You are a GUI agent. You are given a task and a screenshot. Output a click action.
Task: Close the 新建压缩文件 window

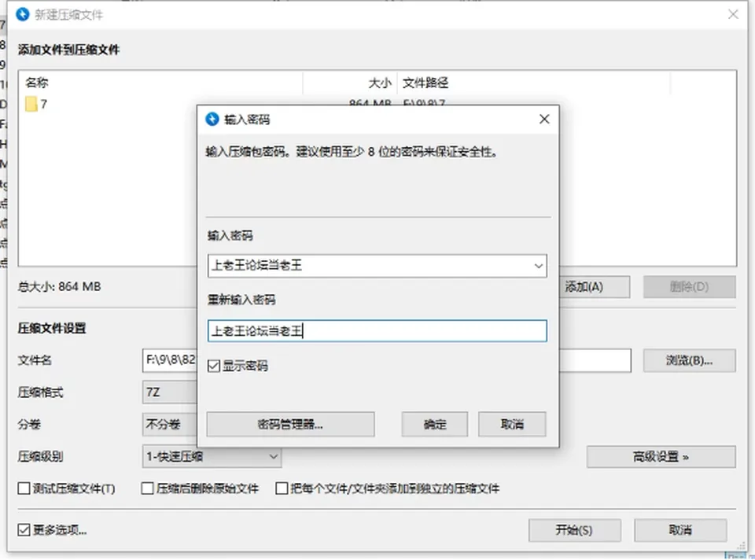(733, 14)
